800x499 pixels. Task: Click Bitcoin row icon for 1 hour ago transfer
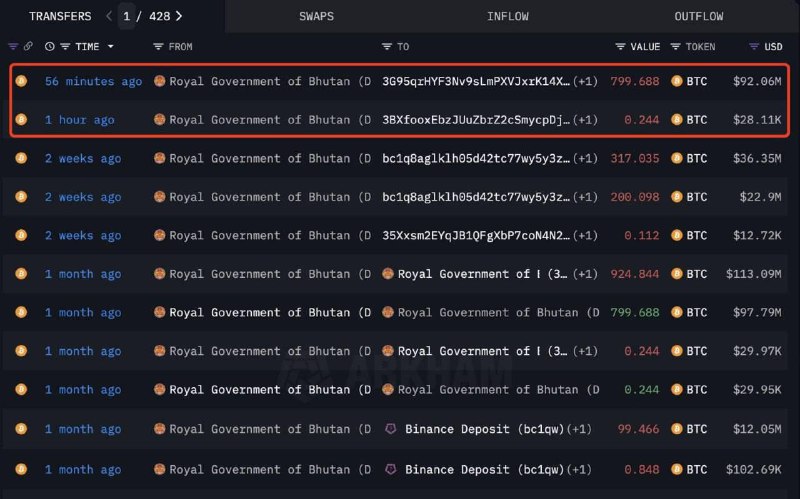click(21, 119)
